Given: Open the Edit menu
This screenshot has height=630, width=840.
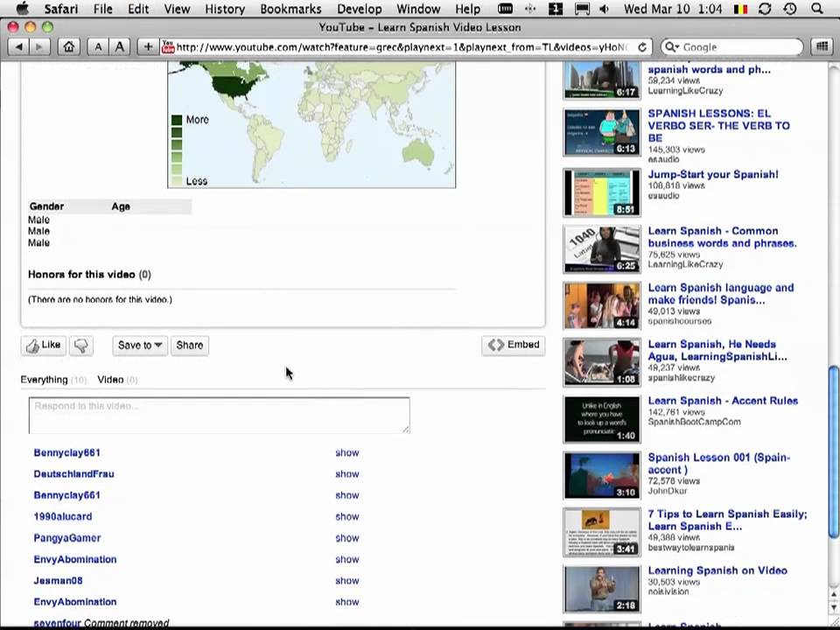Looking at the screenshot, I should click(x=137, y=9).
